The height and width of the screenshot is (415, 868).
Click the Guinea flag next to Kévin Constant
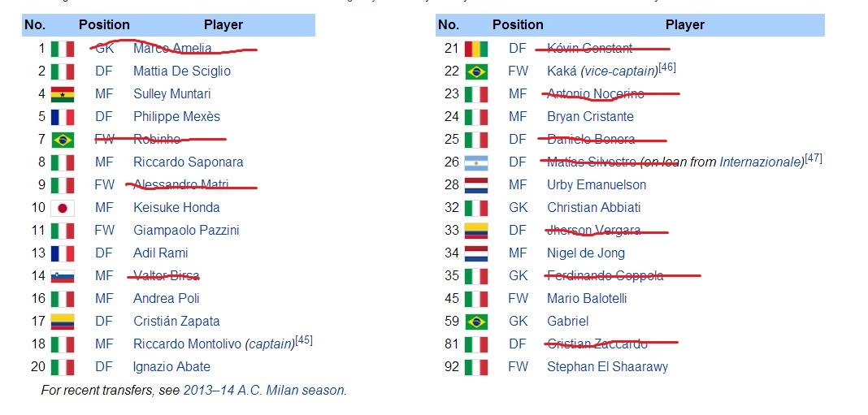click(476, 49)
